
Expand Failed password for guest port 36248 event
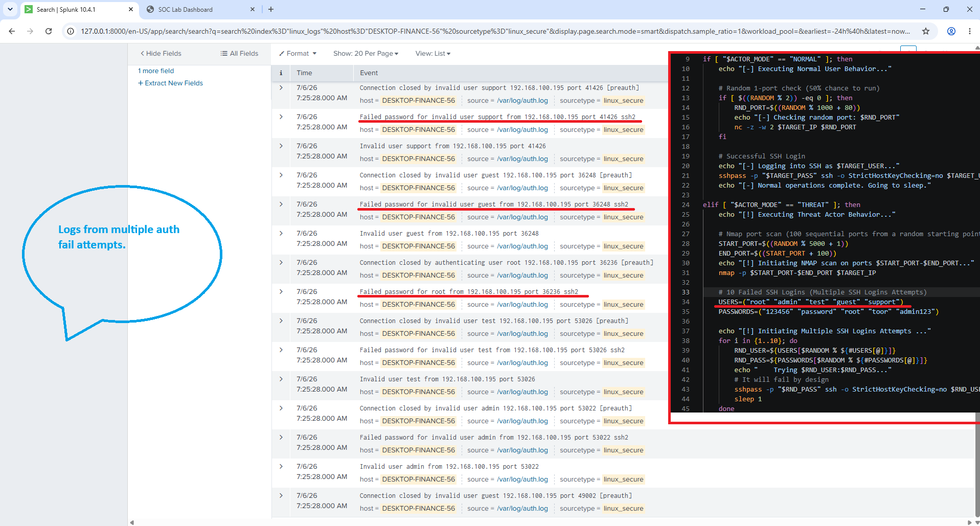pos(281,204)
